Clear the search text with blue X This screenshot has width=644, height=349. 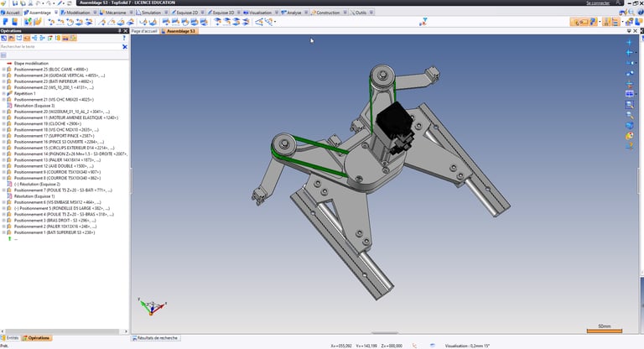[125, 47]
